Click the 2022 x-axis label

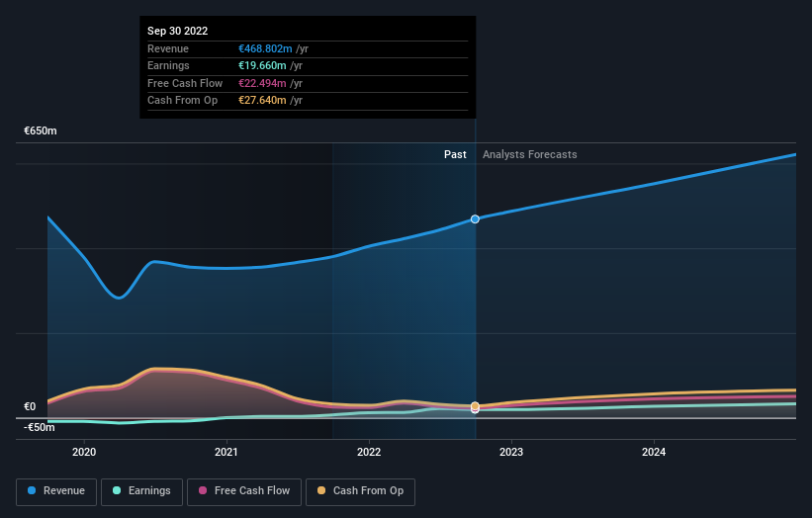pyautogui.click(x=369, y=453)
